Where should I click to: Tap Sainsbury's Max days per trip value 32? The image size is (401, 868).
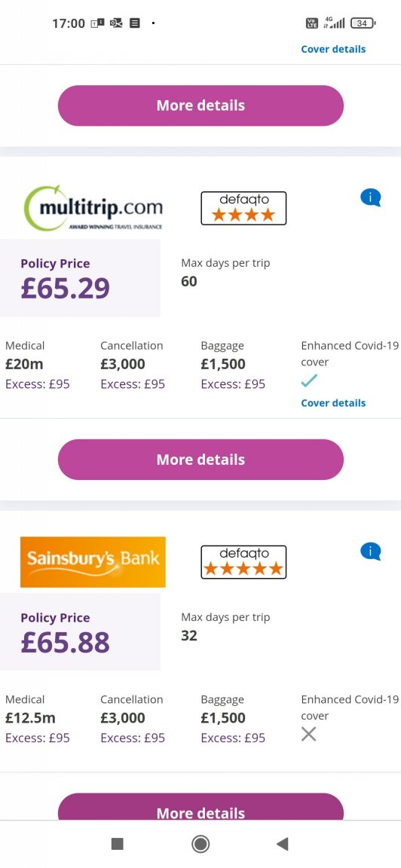point(189,635)
